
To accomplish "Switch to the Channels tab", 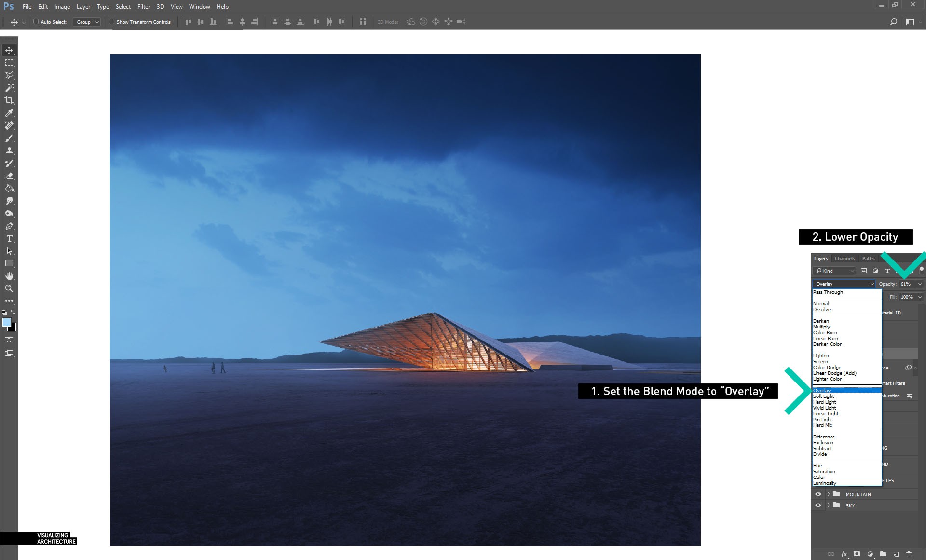I will coord(844,259).
